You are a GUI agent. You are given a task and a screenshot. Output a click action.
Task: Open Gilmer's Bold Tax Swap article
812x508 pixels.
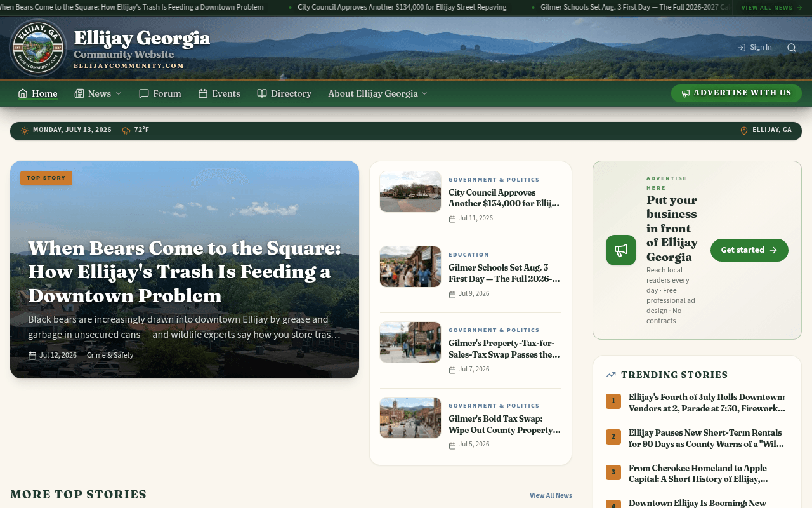tap(504, 425)
